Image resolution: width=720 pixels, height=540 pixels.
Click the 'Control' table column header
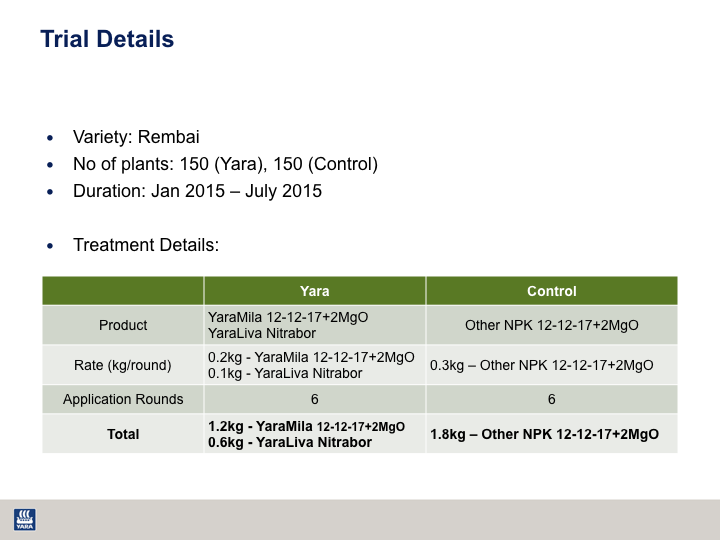551,291
